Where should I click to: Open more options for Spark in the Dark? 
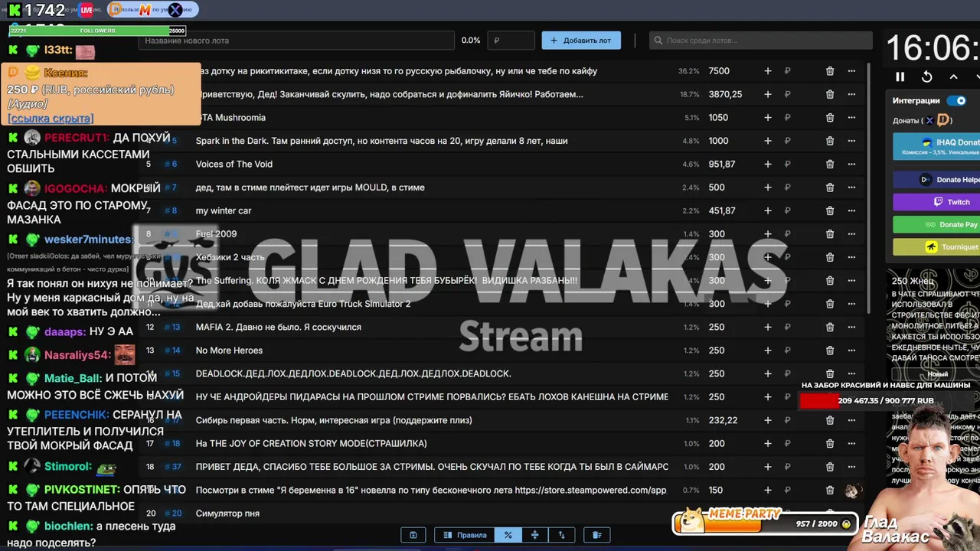851,141
